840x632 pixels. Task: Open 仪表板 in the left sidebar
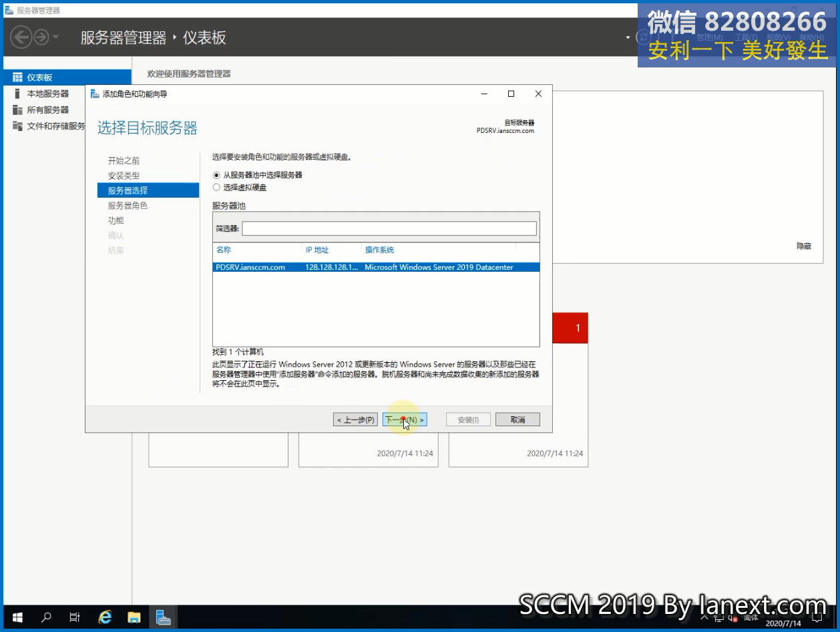[x=67, y=77]
